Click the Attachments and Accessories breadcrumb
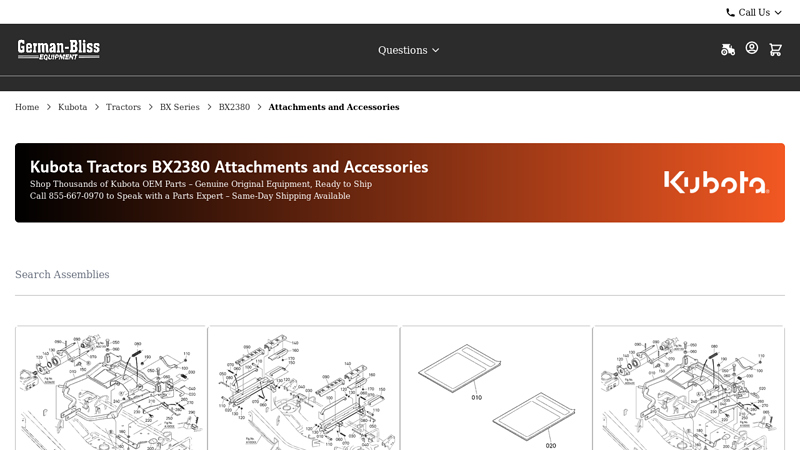The width and height of the screenshot is (800, 450). 334,107
